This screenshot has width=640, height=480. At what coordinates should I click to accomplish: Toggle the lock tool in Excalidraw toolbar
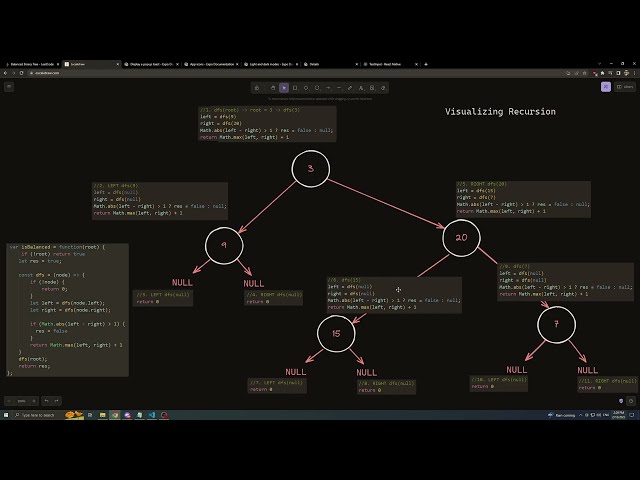coord(257,88)
